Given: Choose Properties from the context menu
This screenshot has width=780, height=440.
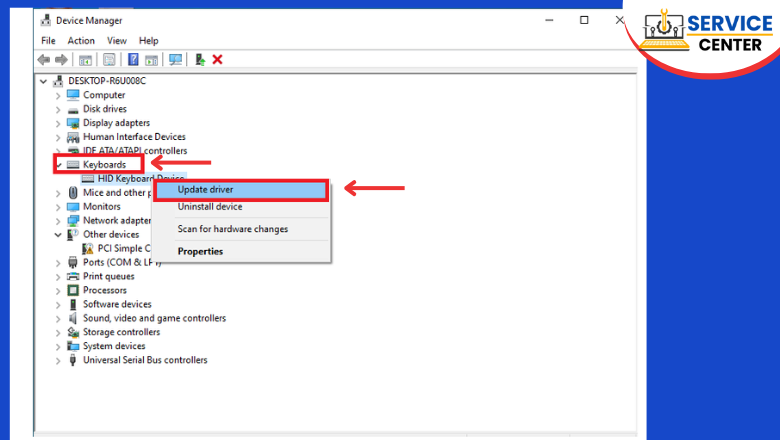Looking at the screenshot, I should click(x=241, y=252).
